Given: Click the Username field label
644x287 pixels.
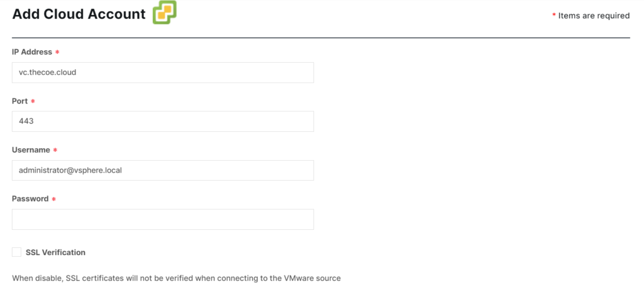Looking at the screenshot, I should point(31,150).
